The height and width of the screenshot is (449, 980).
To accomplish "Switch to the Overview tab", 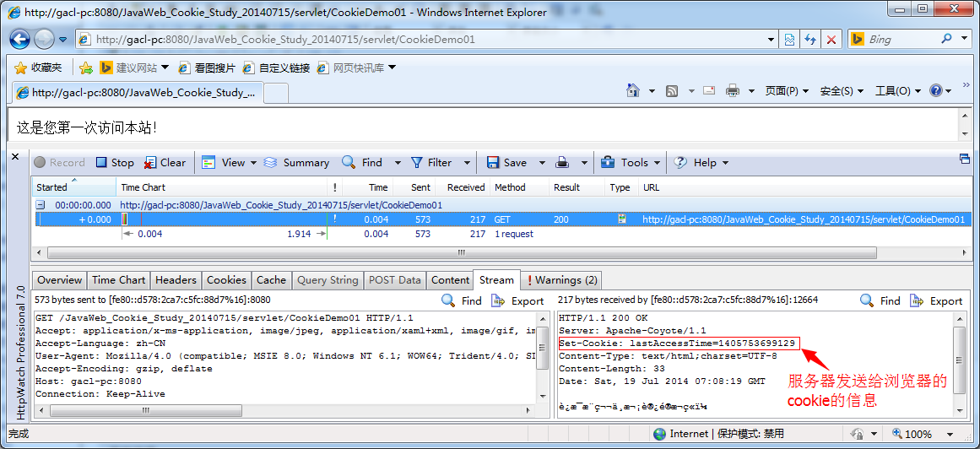I will [x=59, y=280].
